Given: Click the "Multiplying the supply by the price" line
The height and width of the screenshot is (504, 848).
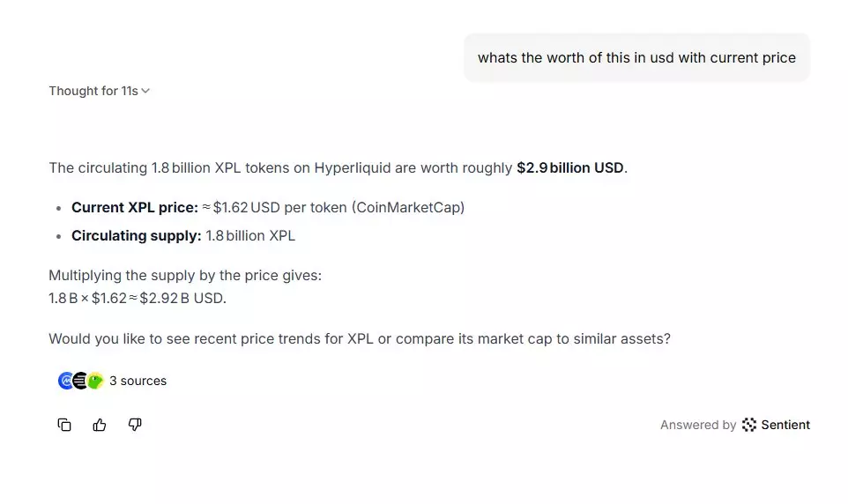Looking at the screenshot, I should (x=185, y=275).
